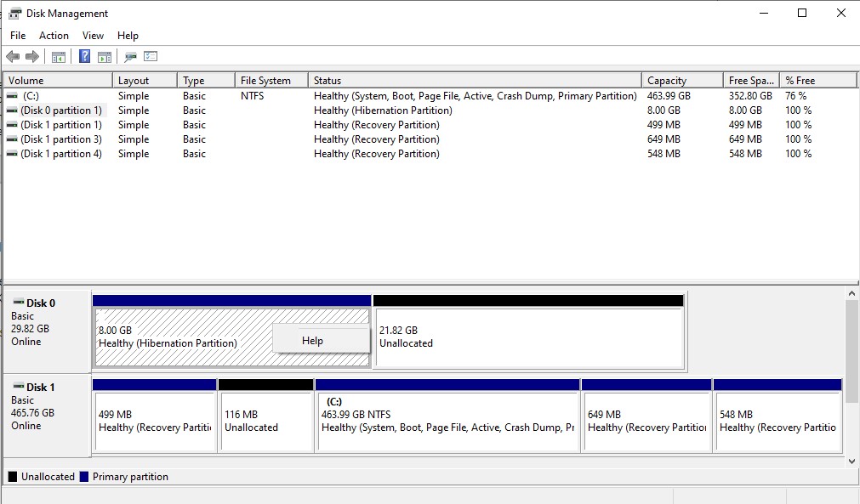The image size is (860, 504).
Task: Click the "76 %" free cell
Action: 796,96
